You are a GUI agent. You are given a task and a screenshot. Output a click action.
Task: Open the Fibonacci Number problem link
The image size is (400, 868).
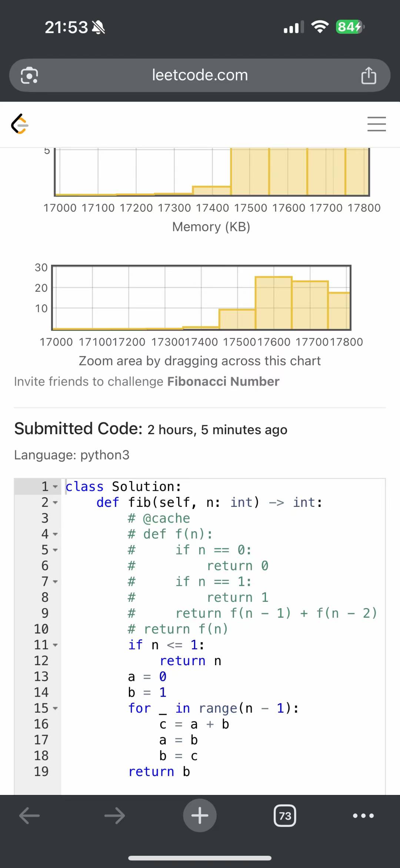(x=223, y=382)
